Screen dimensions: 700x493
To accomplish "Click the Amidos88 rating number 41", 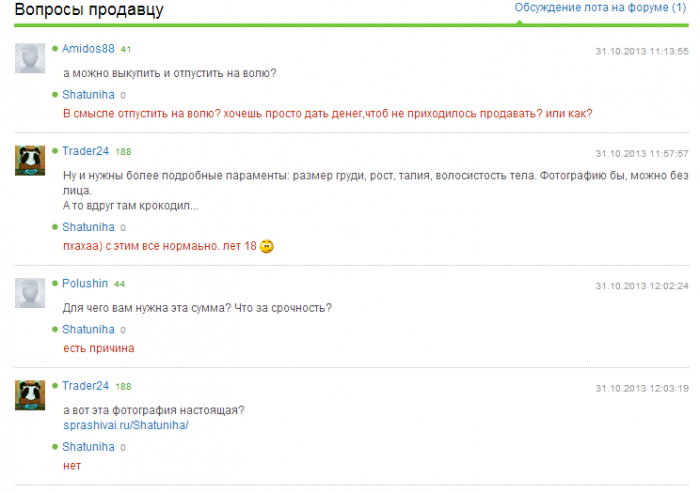I will pos(126,49).
